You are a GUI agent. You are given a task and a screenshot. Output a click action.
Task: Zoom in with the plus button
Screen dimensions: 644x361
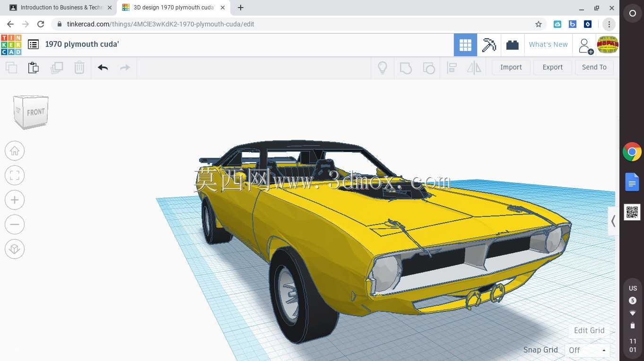(15, 200)
